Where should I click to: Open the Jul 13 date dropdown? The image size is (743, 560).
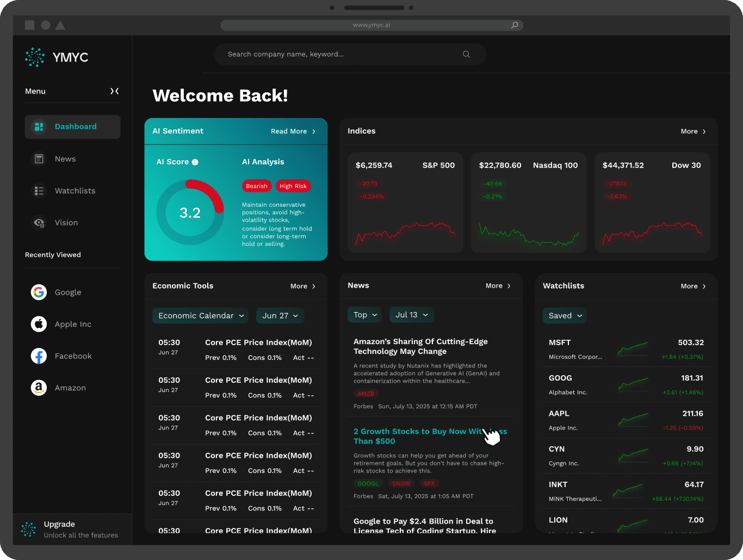pos(412,315)
